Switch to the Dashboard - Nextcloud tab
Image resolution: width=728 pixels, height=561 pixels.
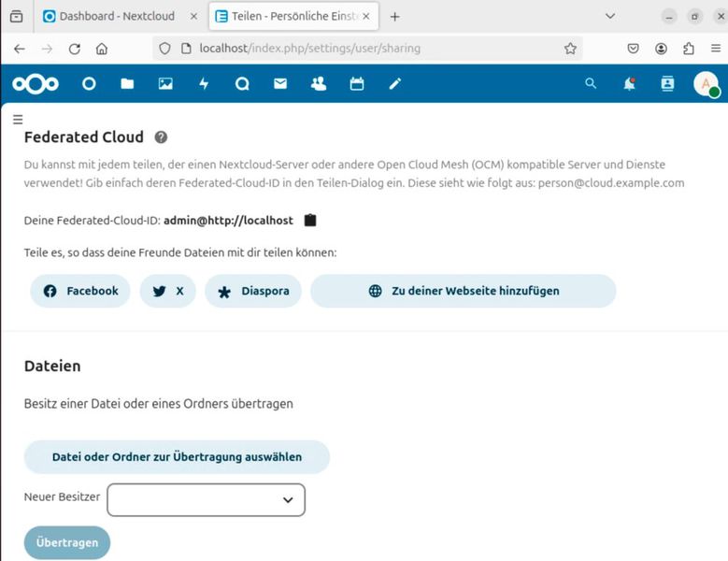116,16
